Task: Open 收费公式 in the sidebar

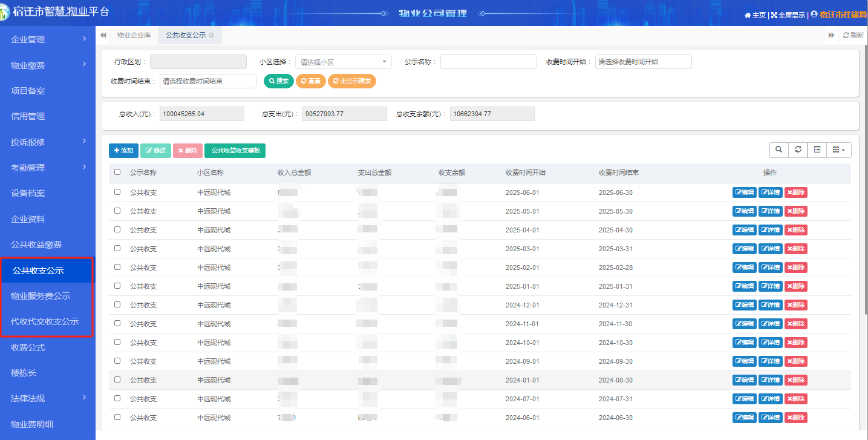Action: (x=48, y=347)
